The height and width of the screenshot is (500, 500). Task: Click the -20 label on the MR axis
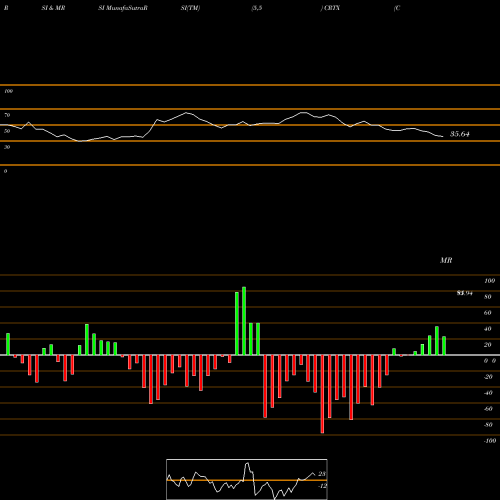pyautogui.click(x=488, y=377)
